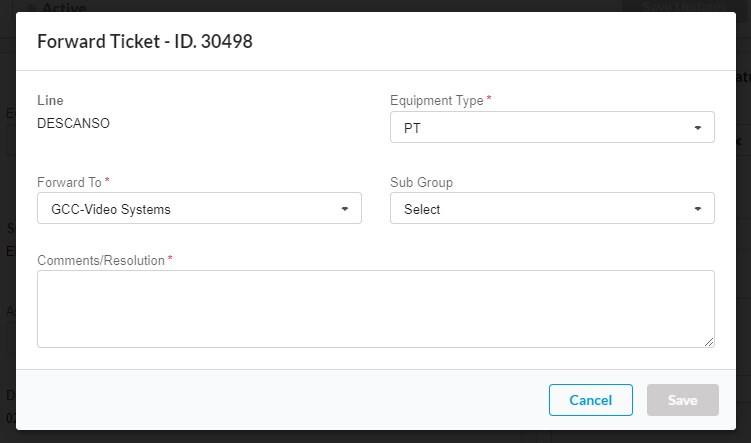Click the DESCANSO line value

[x=73, y=124]
